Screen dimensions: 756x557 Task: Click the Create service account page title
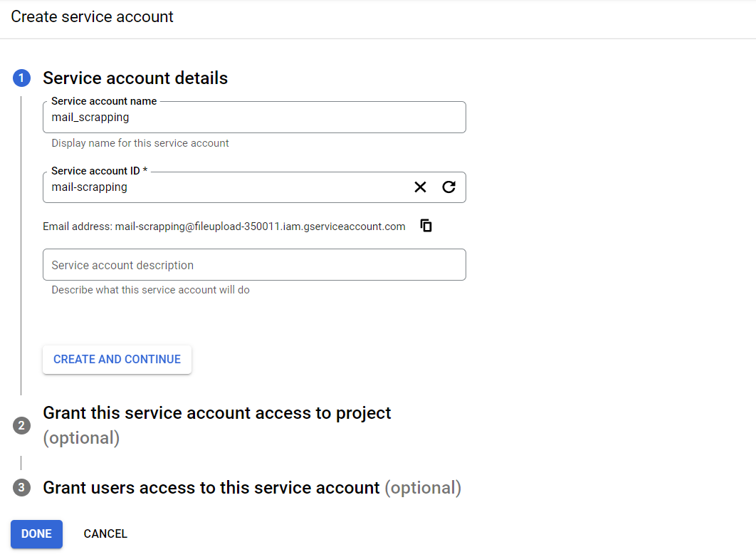click(92, 16)
